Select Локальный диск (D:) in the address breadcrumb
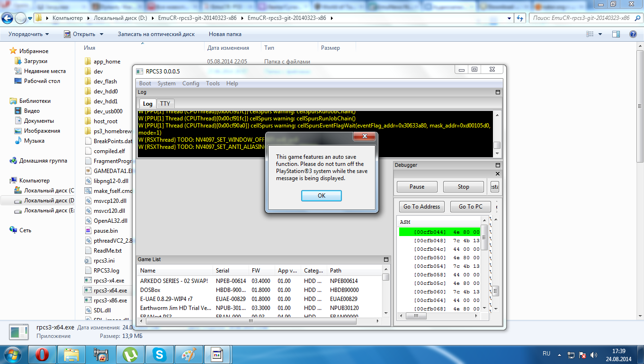Image resolution: width=644 pixels, height=364 pixels. pyautogui.click(x=120, y=18)
